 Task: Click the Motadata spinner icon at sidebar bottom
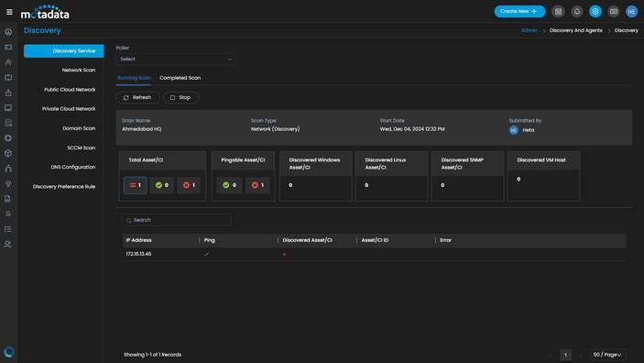tap(8, 352)
